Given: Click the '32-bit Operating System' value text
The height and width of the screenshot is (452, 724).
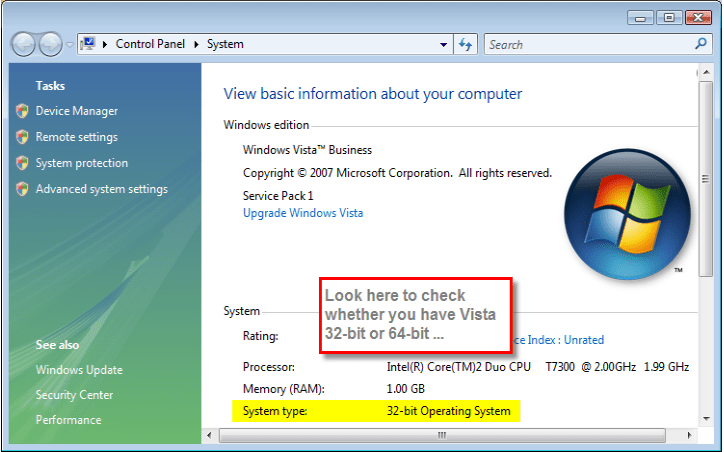Looking at the screenshot, I should point(448,411).
